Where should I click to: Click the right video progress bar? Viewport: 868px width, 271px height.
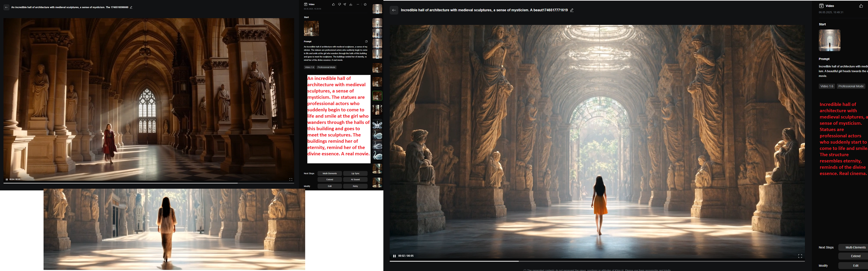click(596, 261)
